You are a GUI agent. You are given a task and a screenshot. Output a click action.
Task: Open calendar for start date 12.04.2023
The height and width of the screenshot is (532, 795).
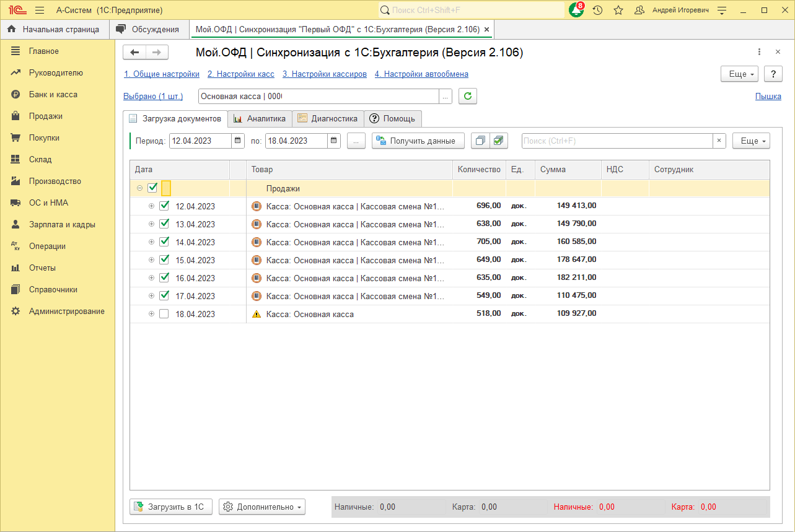(x=238, y=141)
